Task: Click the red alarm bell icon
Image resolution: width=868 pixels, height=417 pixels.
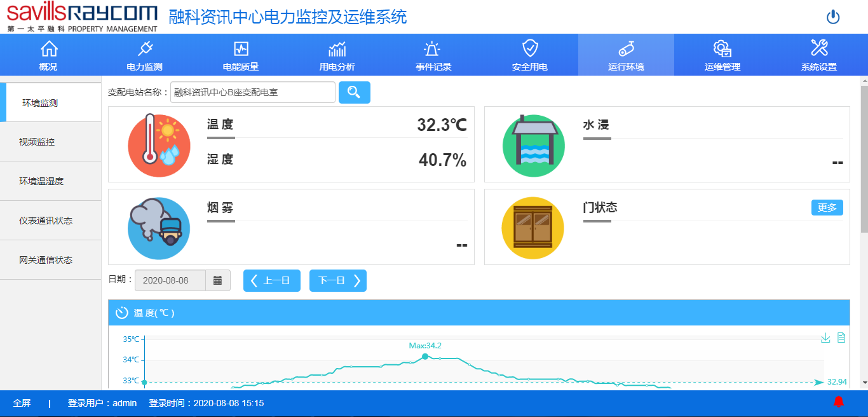Action: (839, 402)
